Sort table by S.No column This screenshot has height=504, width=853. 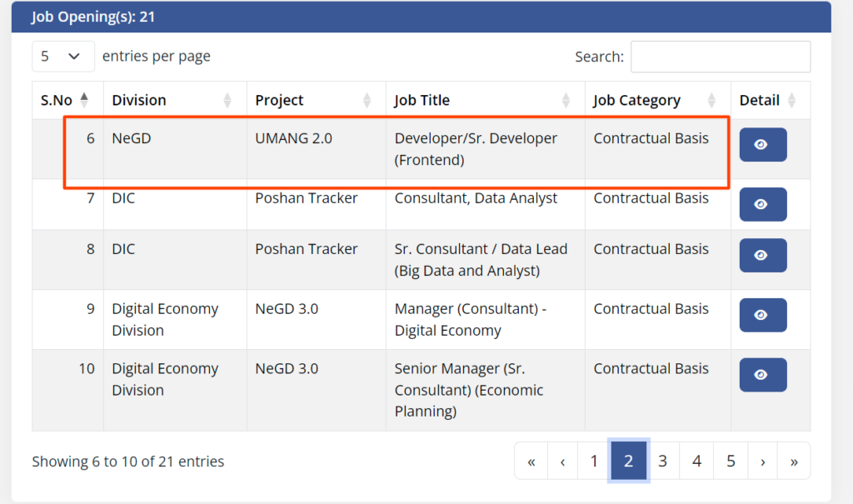(67, 100)
